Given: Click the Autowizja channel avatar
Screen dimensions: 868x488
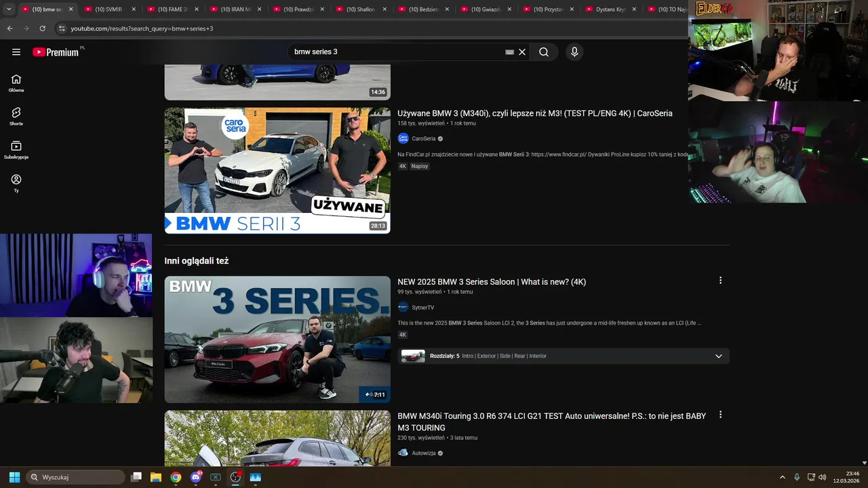Looking at the screenshot, I should (403, 453).
